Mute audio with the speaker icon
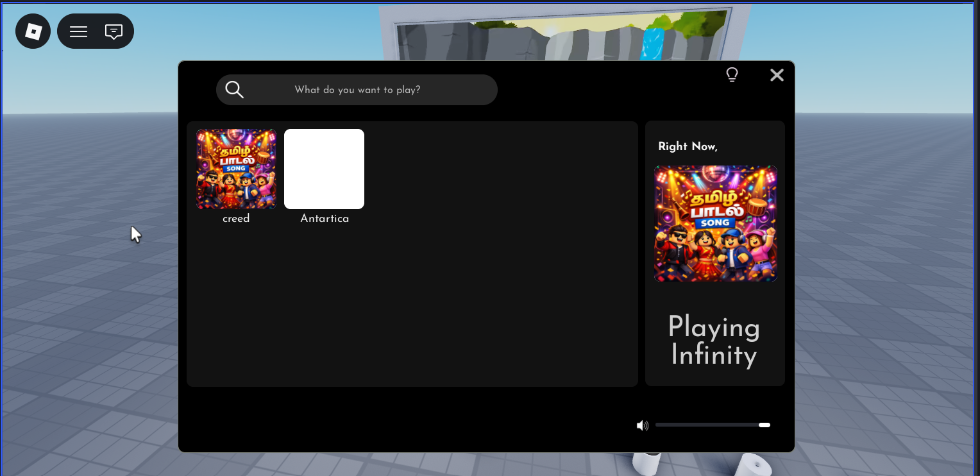This screenshot has height=476, width=980. click(x=642, y=425)
